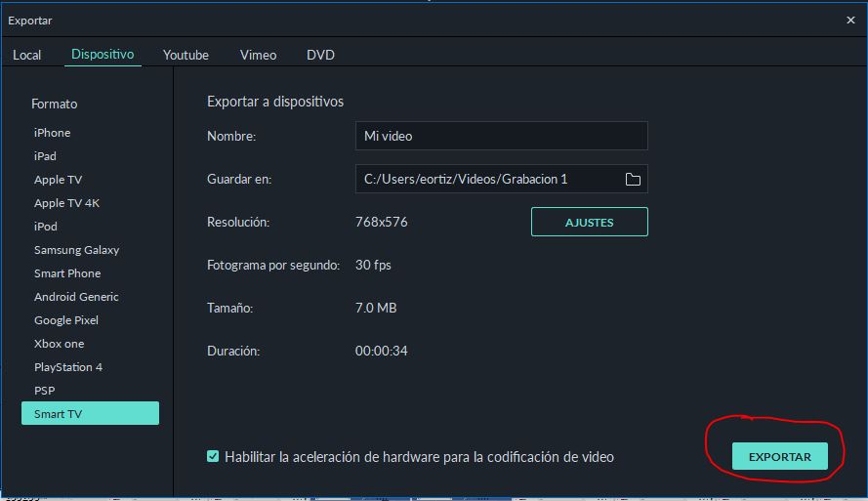Switch to the DVD tab
This screenshot has width=868, height=501.
pyautogui.click(x=320, y=55)
